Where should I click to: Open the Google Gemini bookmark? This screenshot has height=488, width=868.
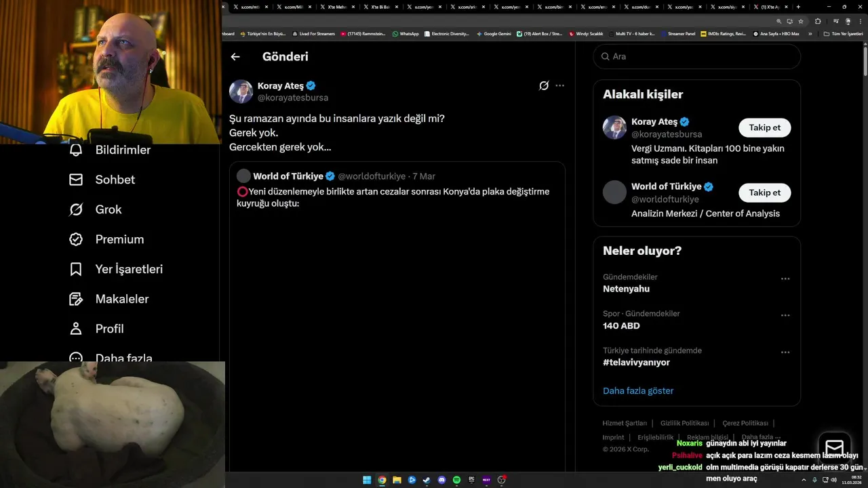tap(494, 33)
